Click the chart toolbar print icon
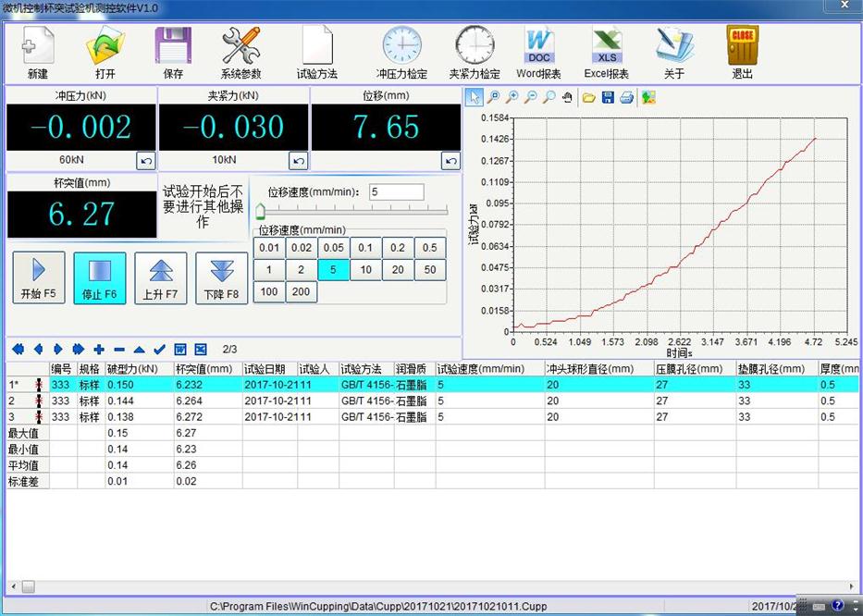This screenshot has height=616, width=863. [x=626, y=97]
